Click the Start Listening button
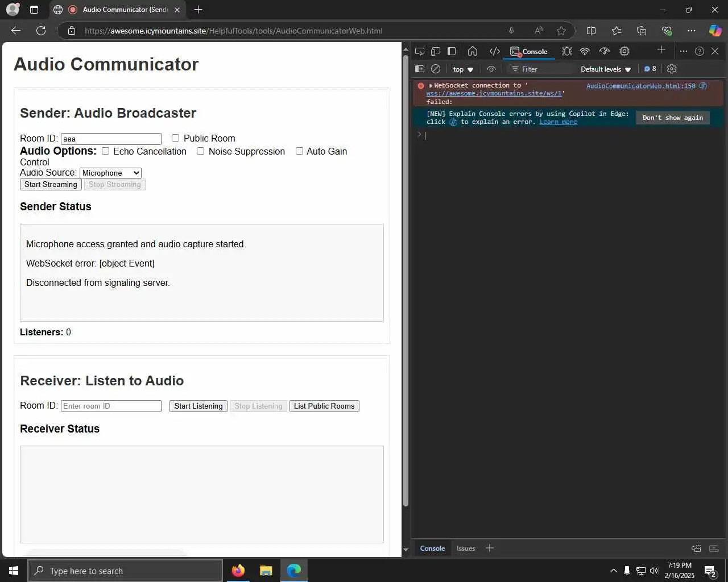The width and height of the screenshot is (728, 582). pos(198,406)
